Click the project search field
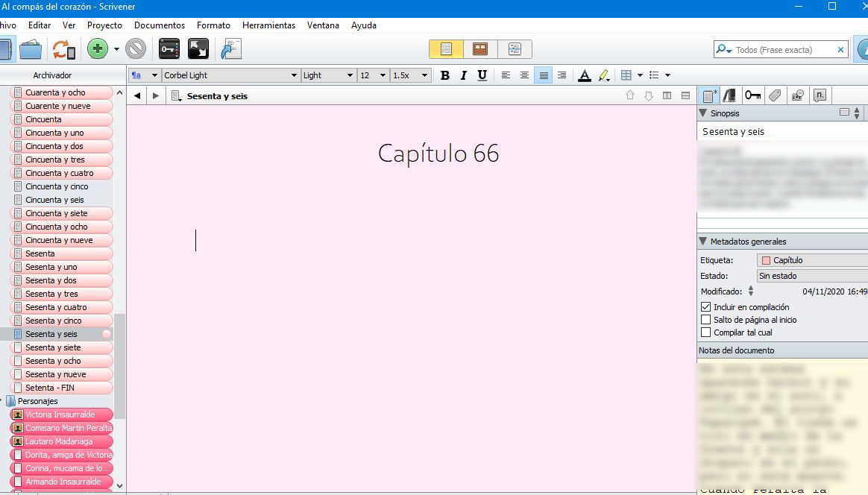868x495 pixels. point(781,49)
